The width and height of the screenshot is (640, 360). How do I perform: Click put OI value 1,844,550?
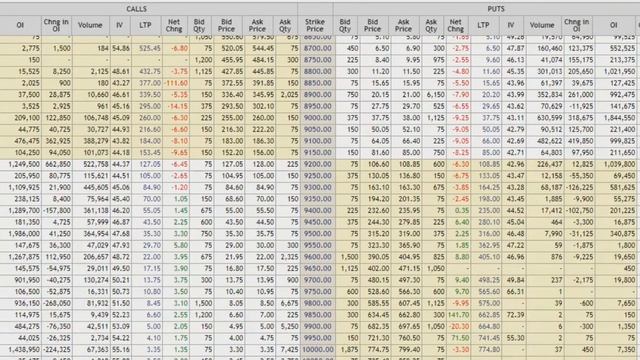coord(619,118)
